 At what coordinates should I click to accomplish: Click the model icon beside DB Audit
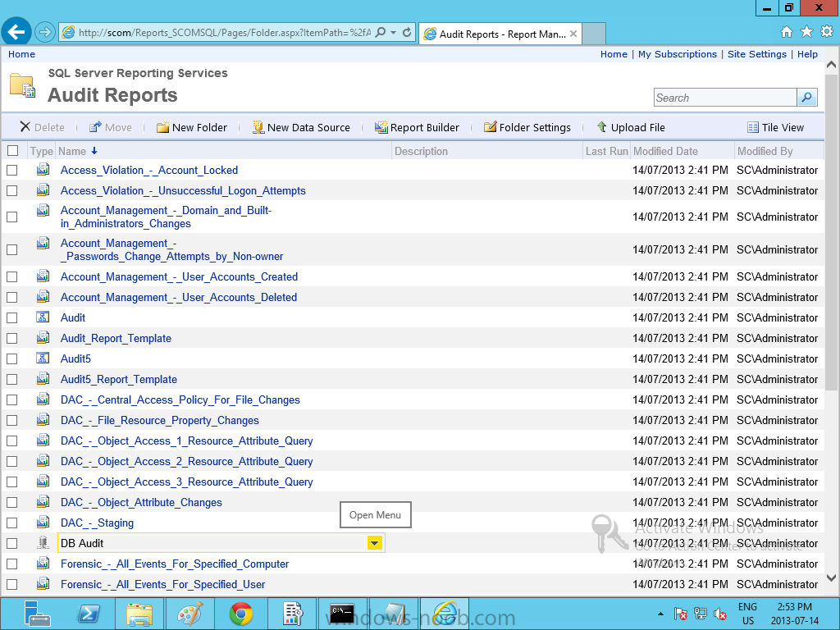tap(43, 543)
